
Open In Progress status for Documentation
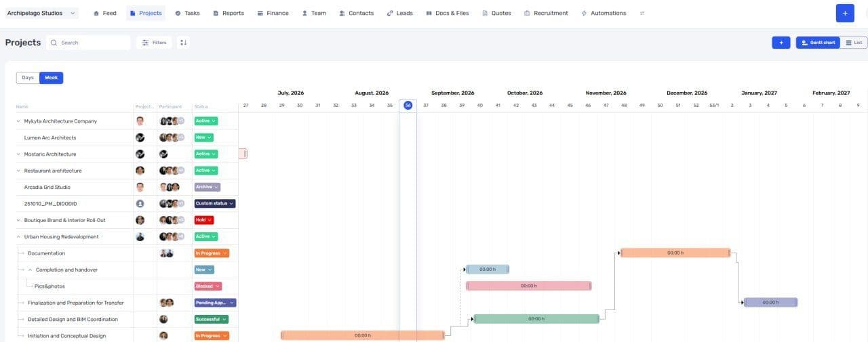[212, 253]
